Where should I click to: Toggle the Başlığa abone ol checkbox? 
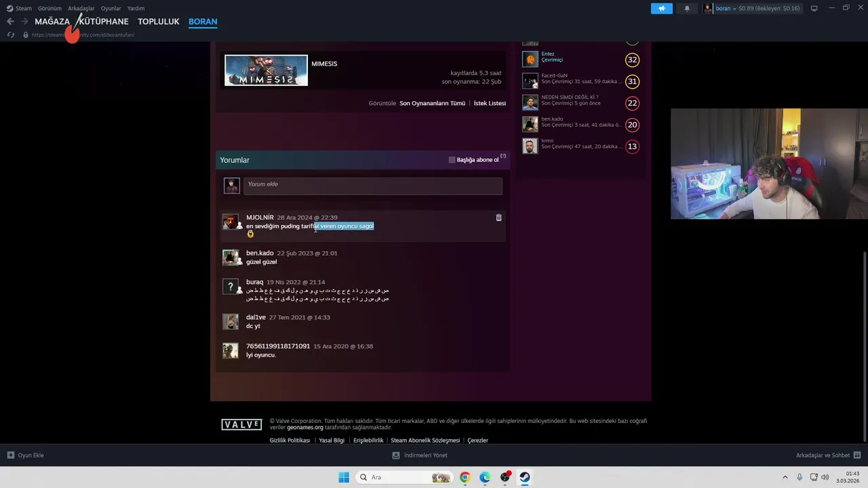tap(452, 160)
